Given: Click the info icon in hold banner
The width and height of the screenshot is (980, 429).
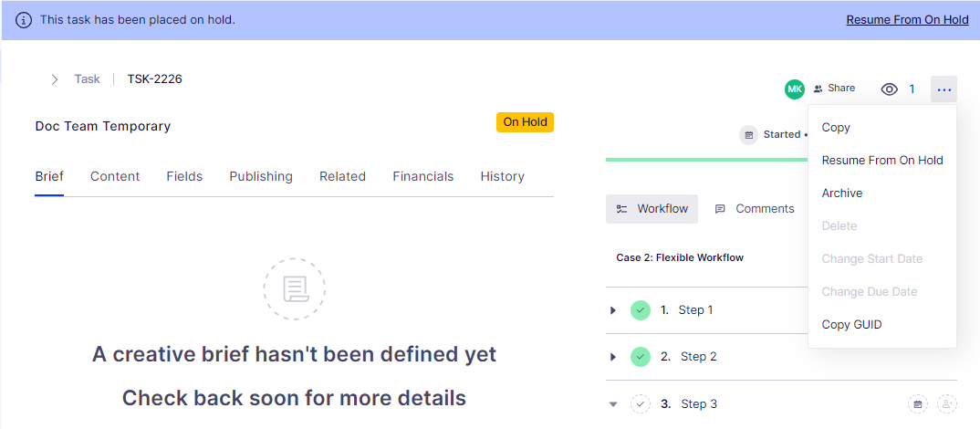Looking at the screenshot, I should (x=24, y=20).
